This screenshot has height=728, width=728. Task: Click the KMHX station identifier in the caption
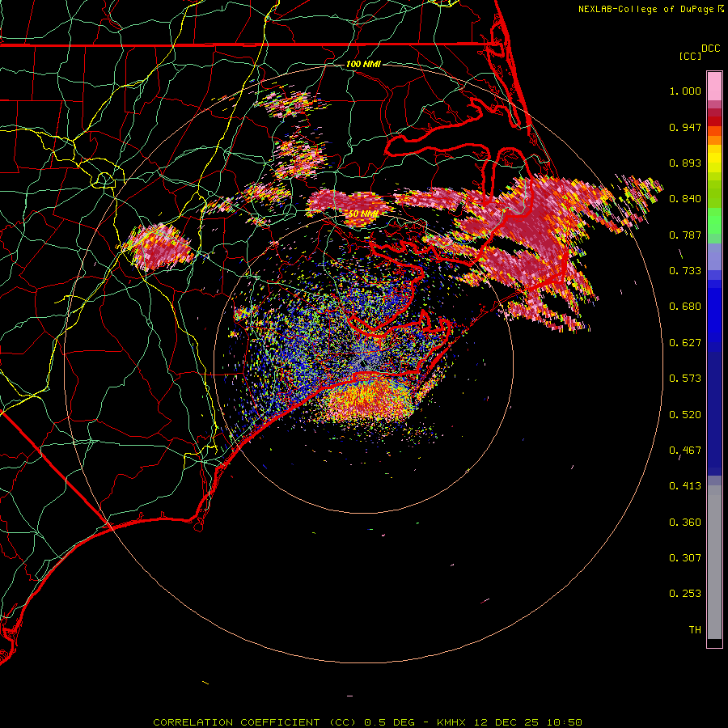(451, 722)
